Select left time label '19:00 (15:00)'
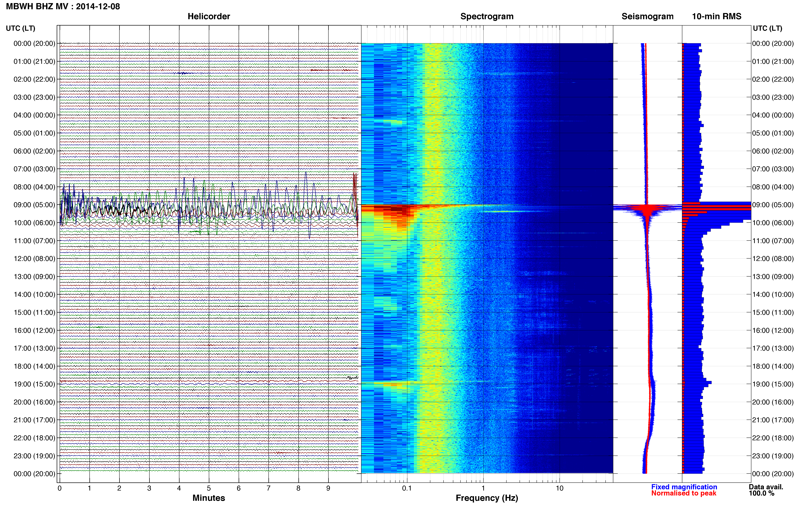This screenshot has height=508, width=812. (34, 384)
